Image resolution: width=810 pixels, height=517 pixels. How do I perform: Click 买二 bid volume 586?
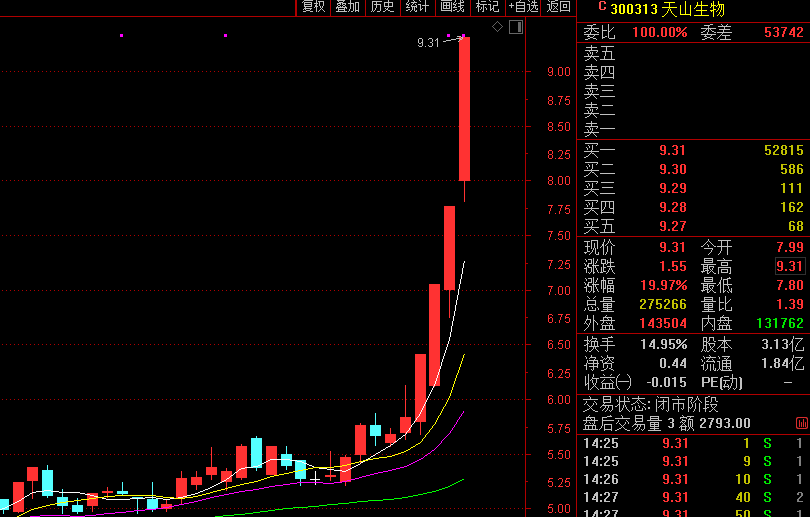coord(792,169)
